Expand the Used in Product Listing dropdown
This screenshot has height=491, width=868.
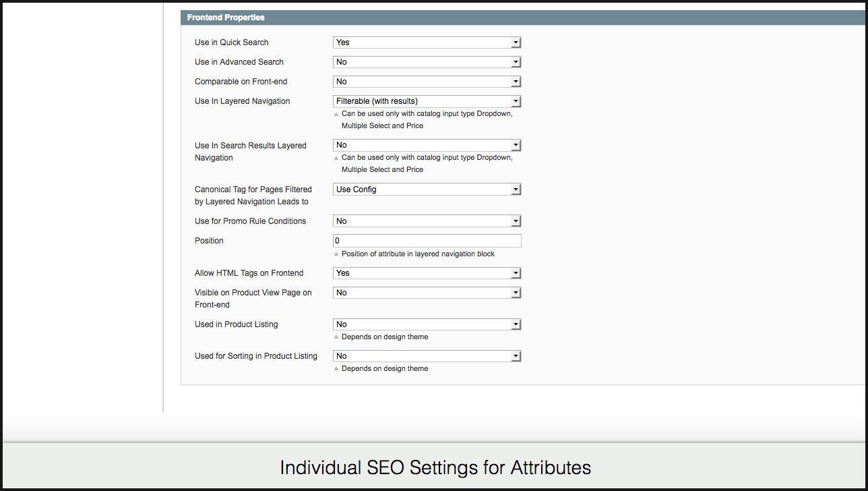(x=427, y=324)
